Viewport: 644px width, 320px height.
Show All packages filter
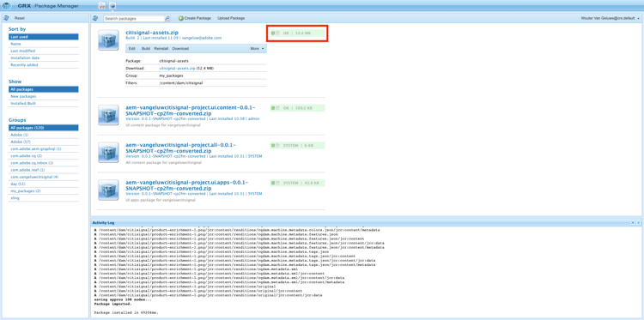(43, 89)
